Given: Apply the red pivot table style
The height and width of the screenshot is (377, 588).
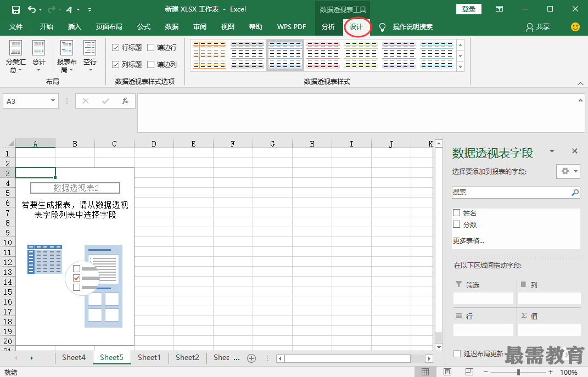Looking at the screenshot, I should (323, 55).
